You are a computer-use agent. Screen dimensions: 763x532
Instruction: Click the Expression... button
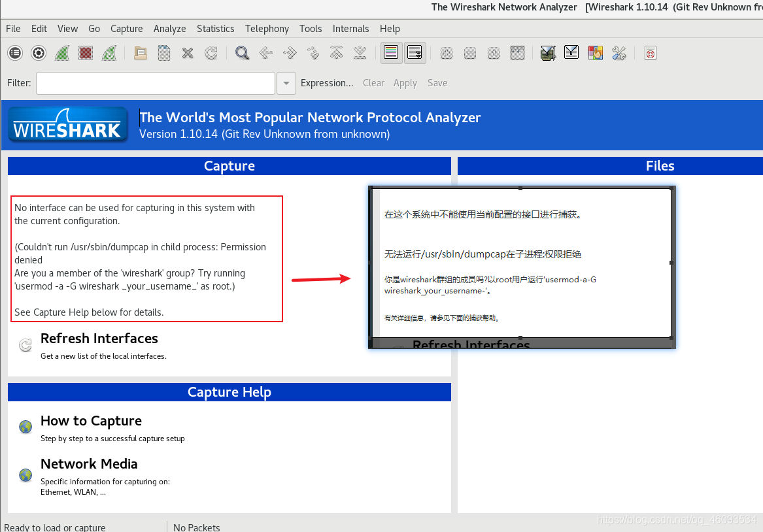pyautogui.click(x=327, y=83)
